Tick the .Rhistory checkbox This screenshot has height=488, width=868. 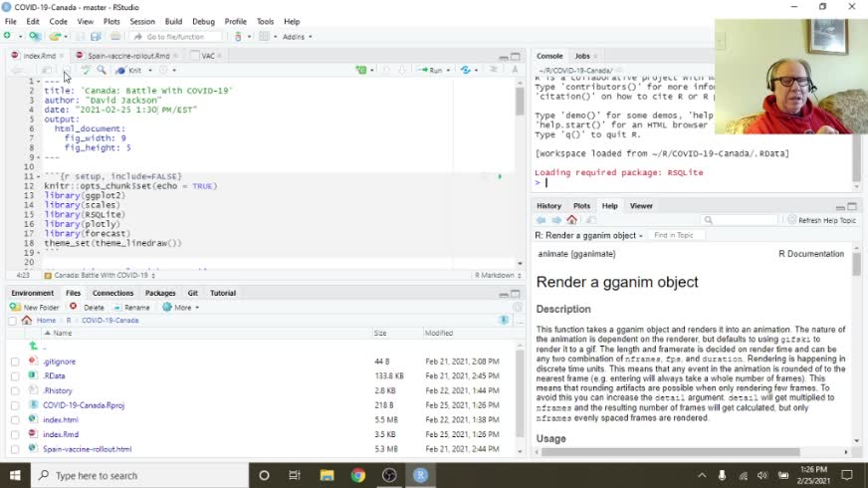click(15, 391)
